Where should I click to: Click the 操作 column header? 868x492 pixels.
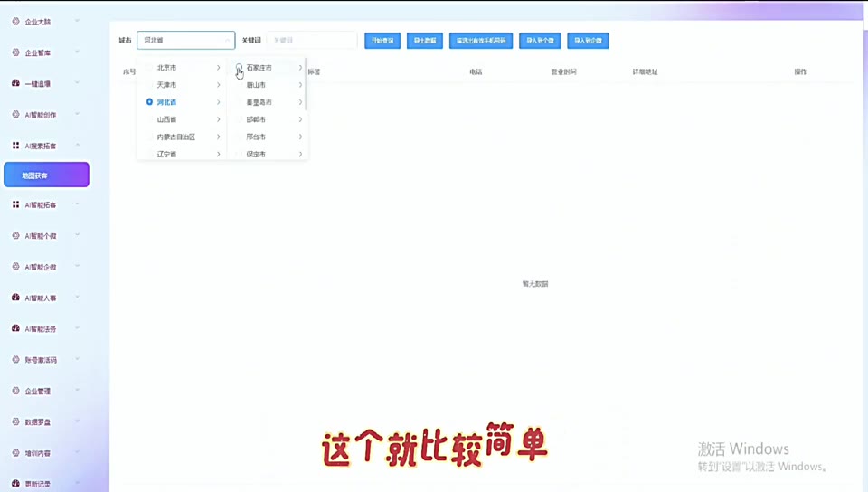800,72
